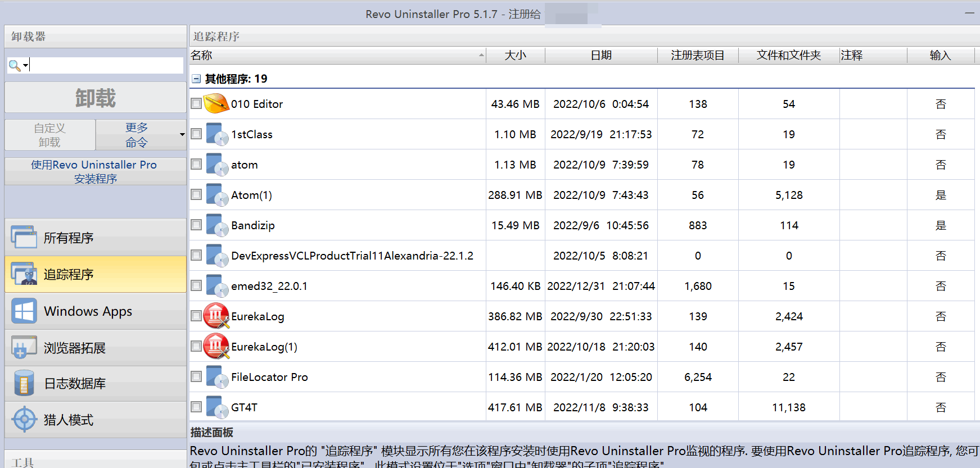Click the Atom(1) installer icon
Image resolution: width=980 pixels, height=468 pixels.
[217, 195]
